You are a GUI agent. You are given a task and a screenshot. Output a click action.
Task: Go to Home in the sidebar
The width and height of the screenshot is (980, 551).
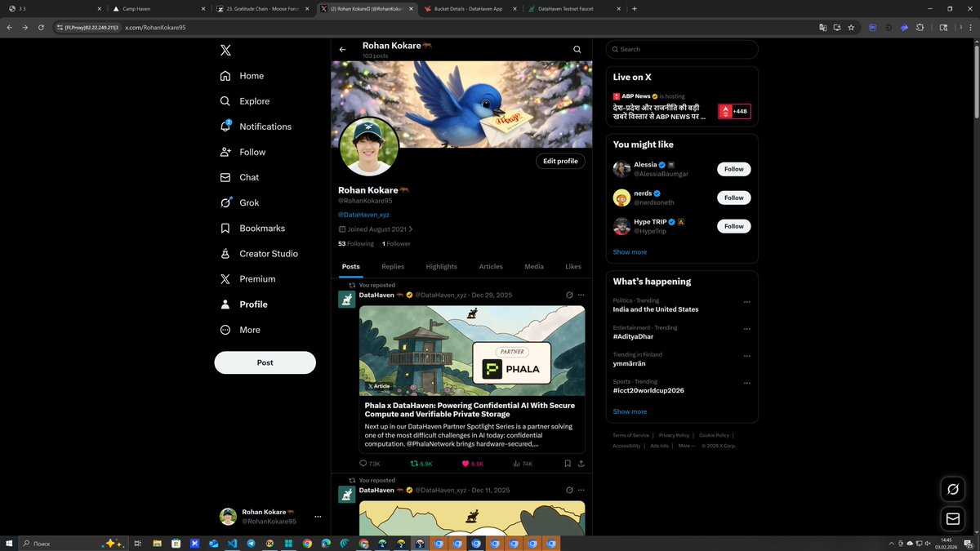(243, 76)
